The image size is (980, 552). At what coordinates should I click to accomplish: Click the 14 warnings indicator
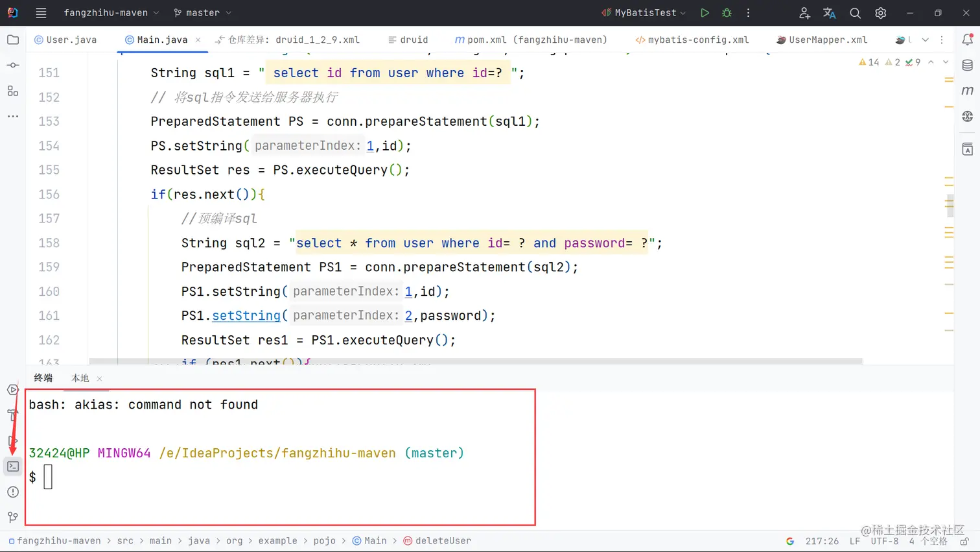click(869, 62)
